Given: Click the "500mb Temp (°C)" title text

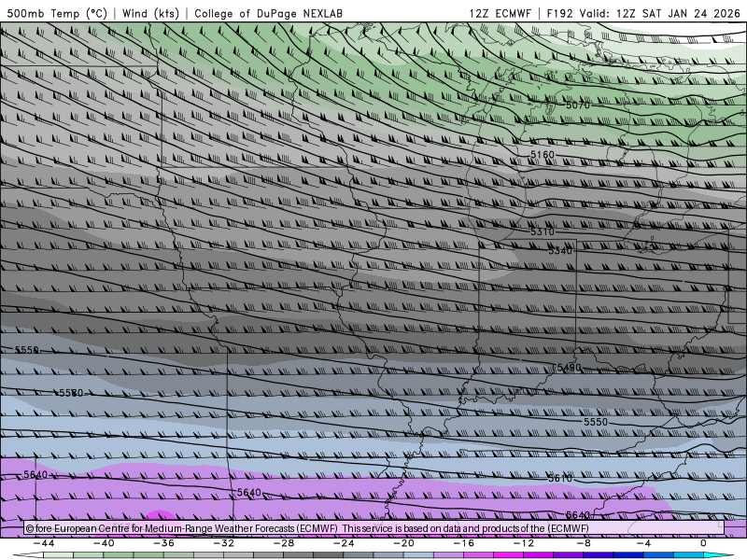Looking at the screenshot, I should [x=57, y=13].
